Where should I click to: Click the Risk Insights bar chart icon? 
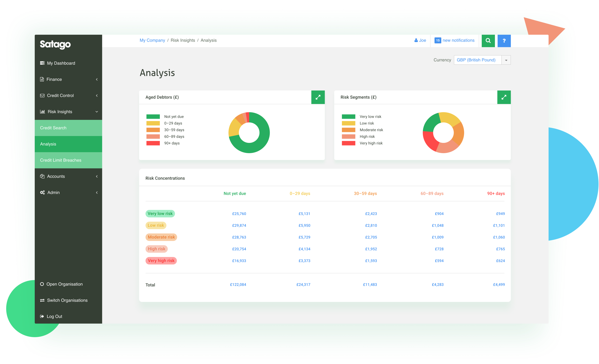(43, 112)
